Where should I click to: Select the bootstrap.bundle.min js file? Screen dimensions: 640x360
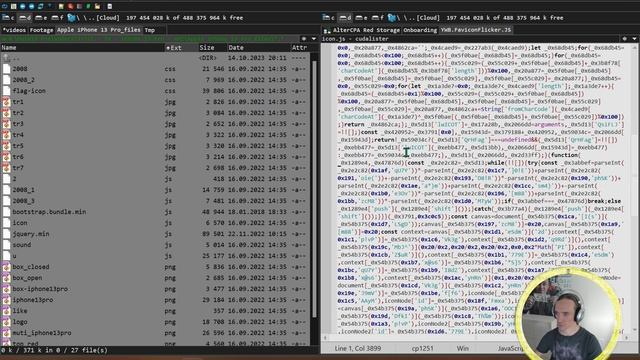[x=155, y=212]
